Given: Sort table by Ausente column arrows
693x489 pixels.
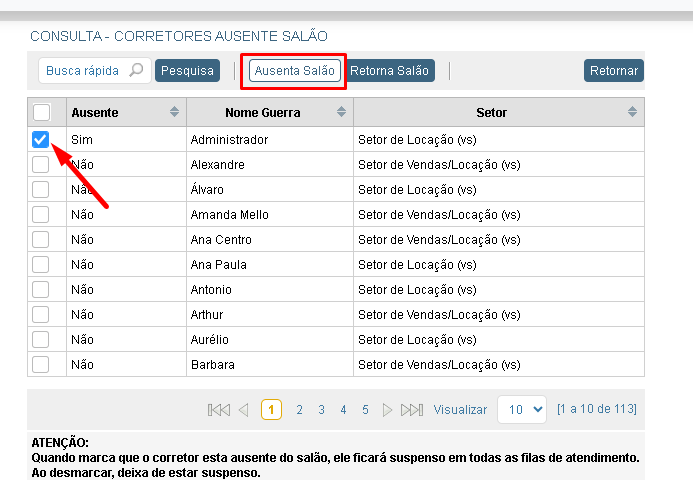Looking at the screenshot, I should pos(175,112).
